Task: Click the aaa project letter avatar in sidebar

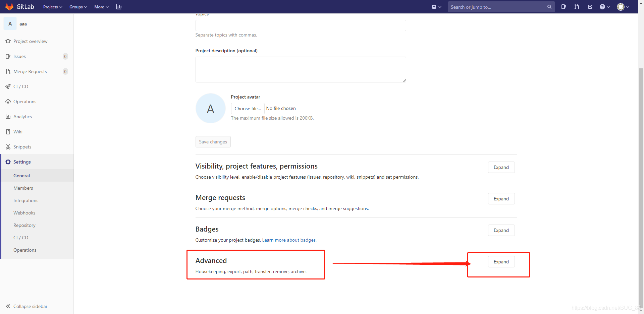Action: pyautogui.click(x=10, y=23)
